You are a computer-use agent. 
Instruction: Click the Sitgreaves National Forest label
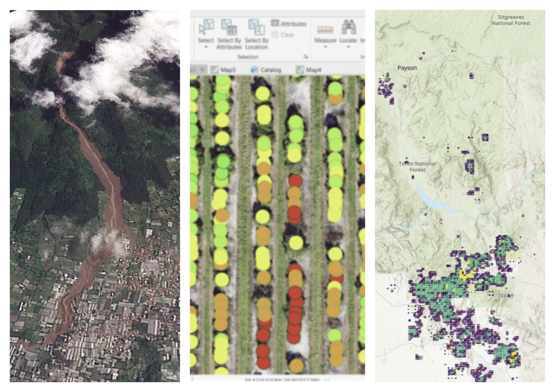click(511, 20)
